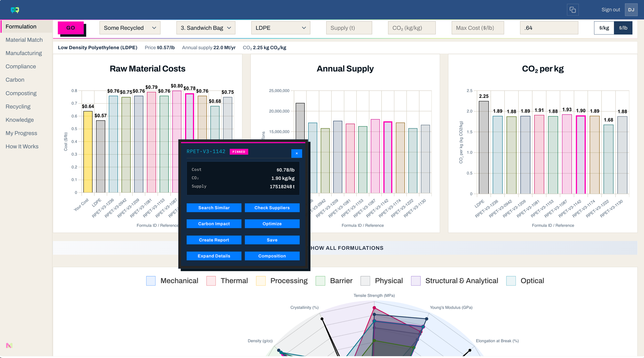The width and height of the screenshot is (644, 358).
Task: Click the pink GO button
Action: [71, 28]
